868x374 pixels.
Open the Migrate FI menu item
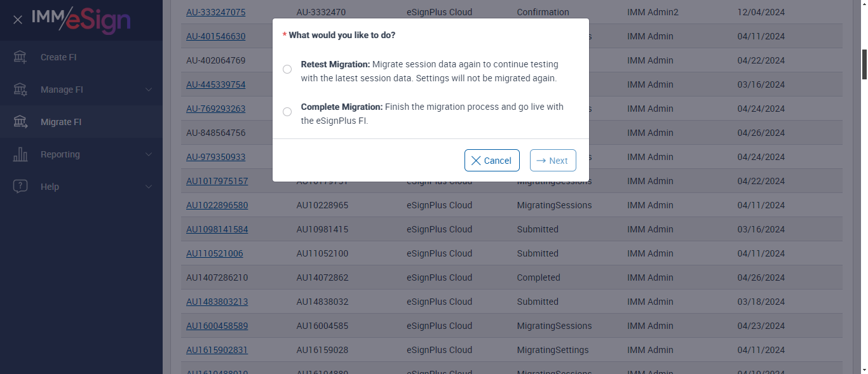61,122
